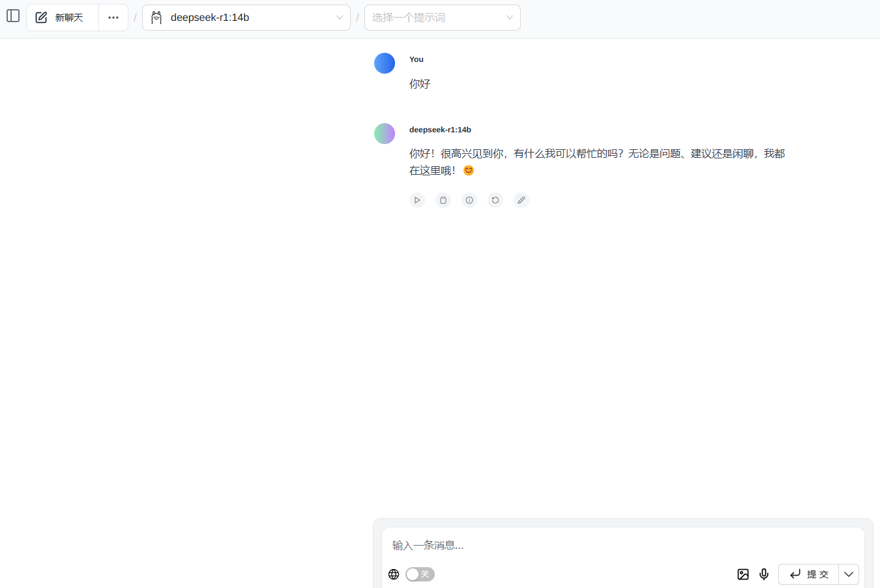Click the globe web search icon
The height and width of the screenshot is (588, 880).
[394, 574]
